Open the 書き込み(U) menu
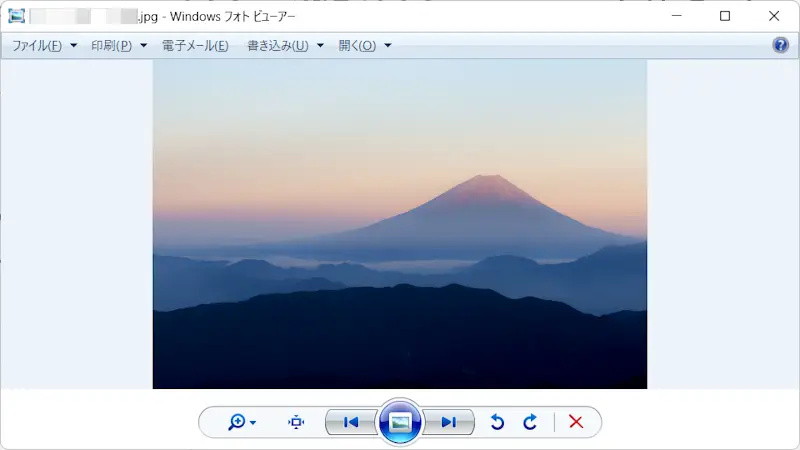Screen dimensions: 800x450 [278, 46]
